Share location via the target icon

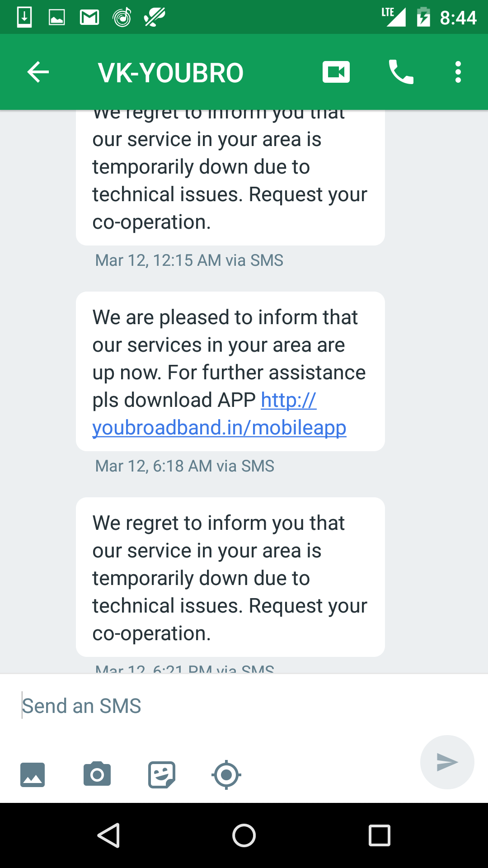click(226, 775)
